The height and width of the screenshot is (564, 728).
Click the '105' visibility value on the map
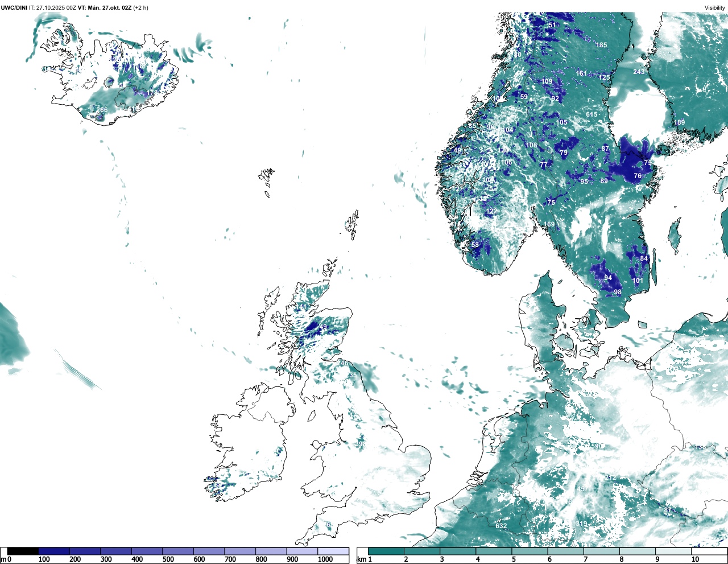(562, 122)
